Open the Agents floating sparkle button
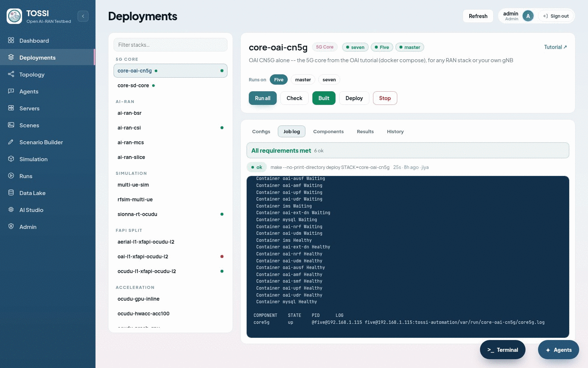Viewport: 588px width, 368px height. point(559,350)
